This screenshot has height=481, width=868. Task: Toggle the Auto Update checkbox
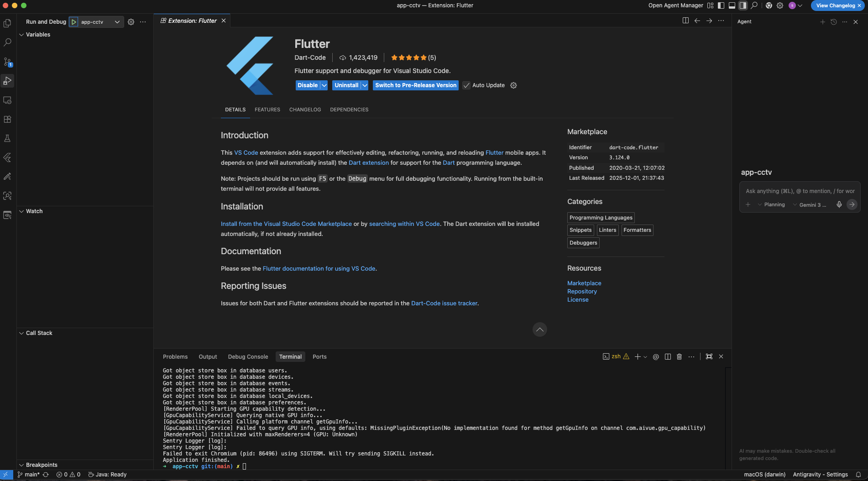coord(466,85)
